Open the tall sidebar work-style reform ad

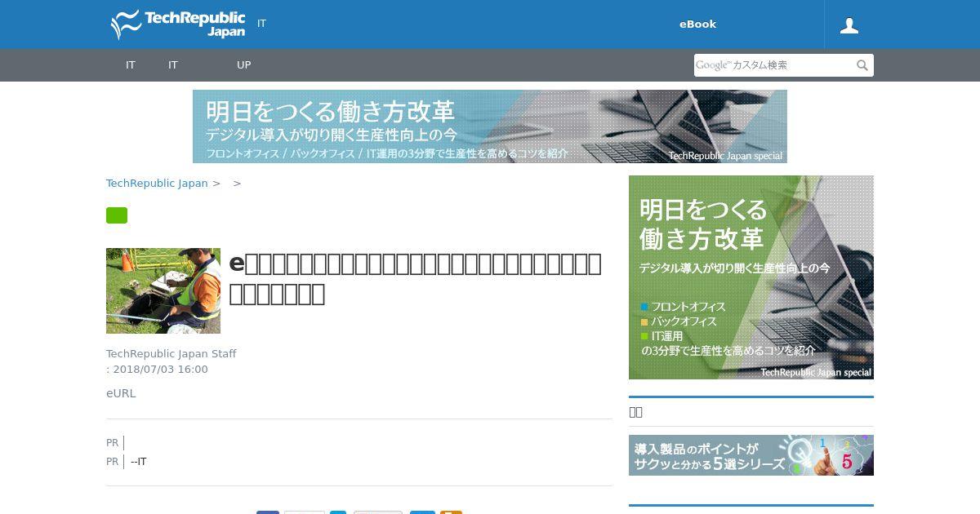pos(751,277)
